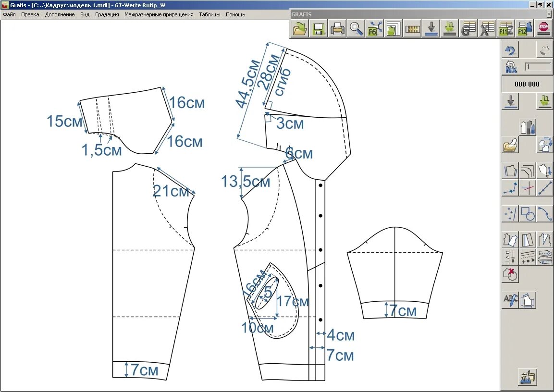The image size is (554, 392).
Task: Activate magnifying glass zoom tool
Action: click(x=356, y=28)
